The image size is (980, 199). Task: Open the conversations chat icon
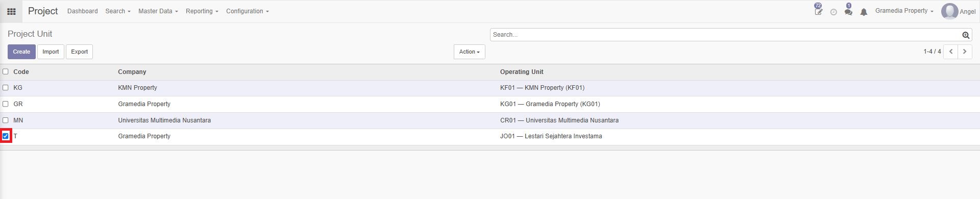848,10
